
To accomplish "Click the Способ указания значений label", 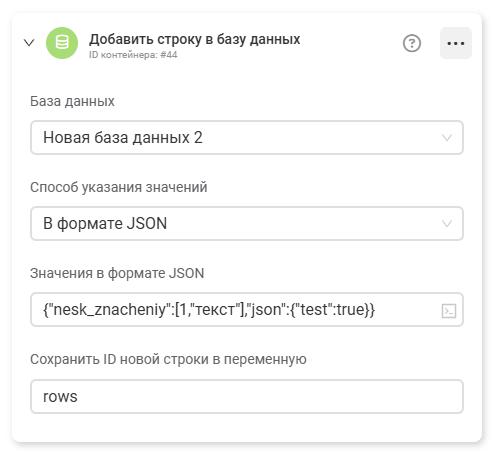I will pyautogui.click(x=119, y=187).
